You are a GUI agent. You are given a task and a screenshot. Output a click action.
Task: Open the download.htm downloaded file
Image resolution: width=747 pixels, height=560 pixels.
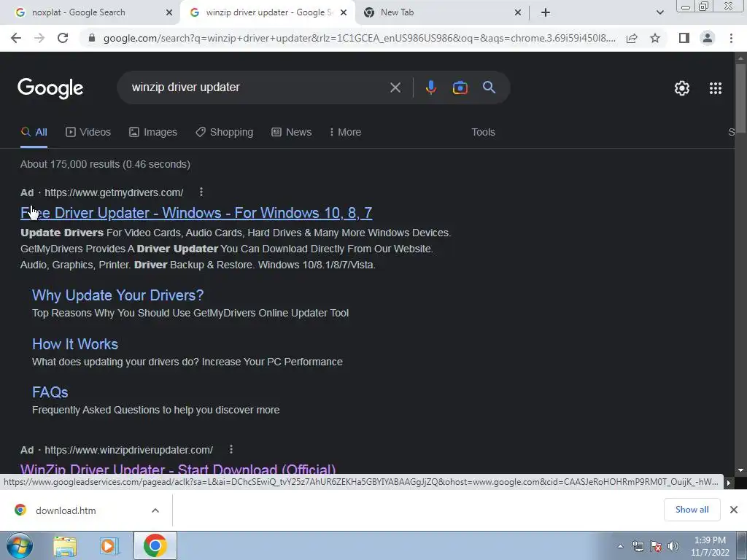[66, 510]
